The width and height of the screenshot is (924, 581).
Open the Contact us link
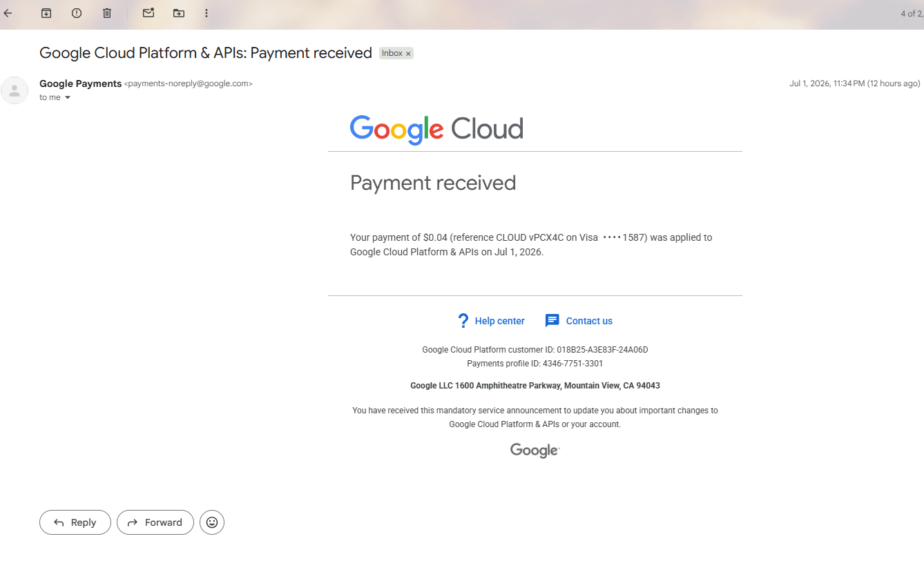click(x=589, y=321)
